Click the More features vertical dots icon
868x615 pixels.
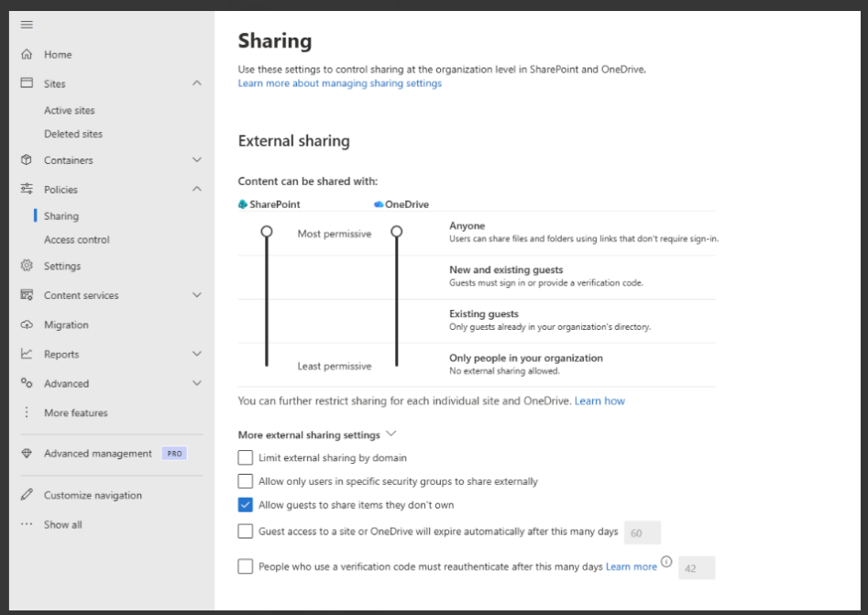tap(27, 412)
